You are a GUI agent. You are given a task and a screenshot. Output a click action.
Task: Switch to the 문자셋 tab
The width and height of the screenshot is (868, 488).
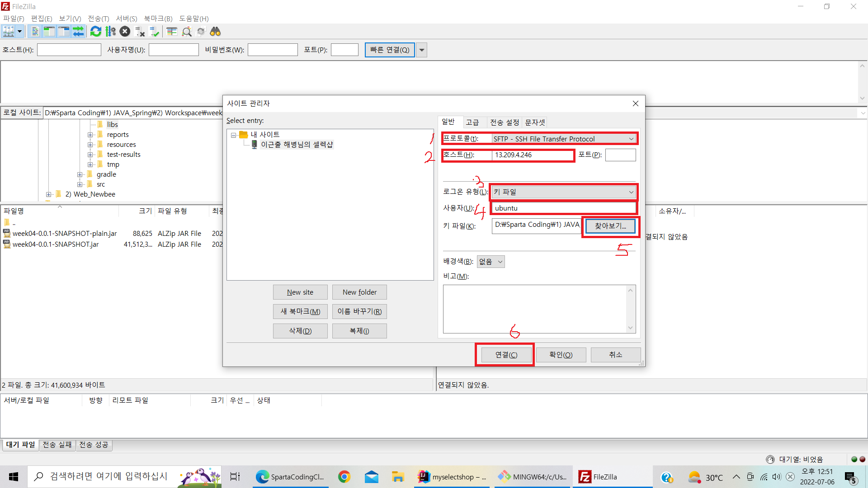pos(535,122)
